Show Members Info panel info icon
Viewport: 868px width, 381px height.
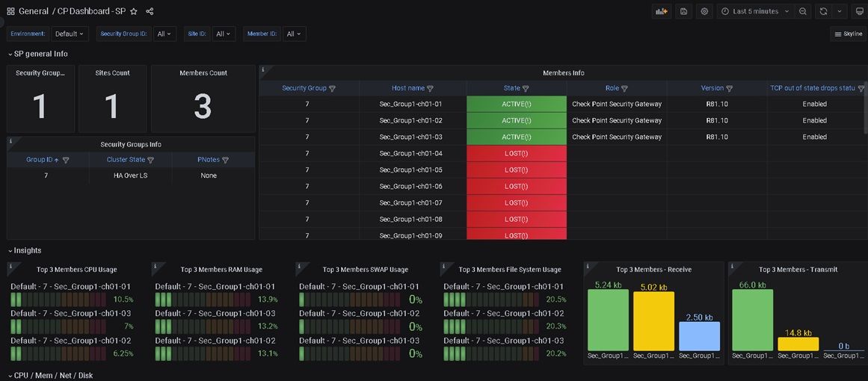[x=263, y=69]
